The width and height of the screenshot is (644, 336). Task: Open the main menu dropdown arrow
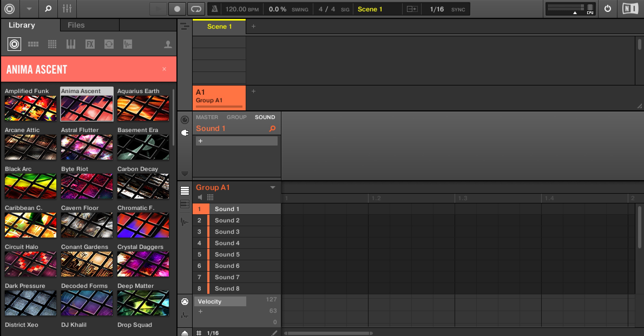29,9
